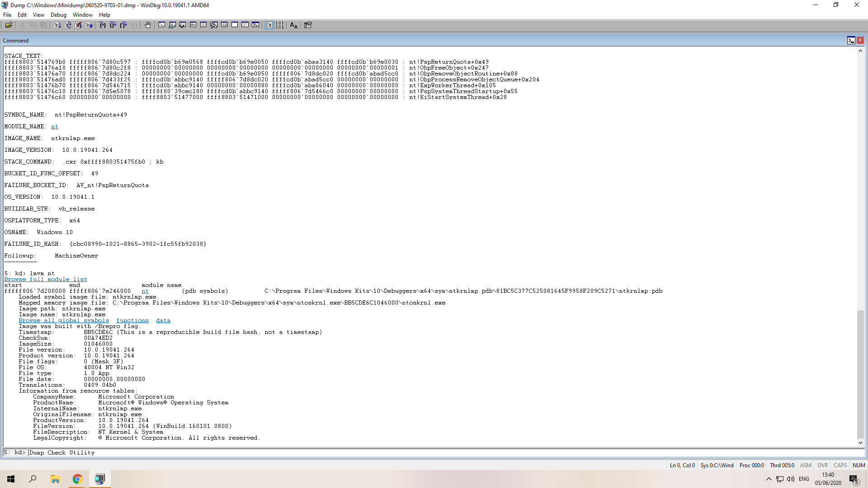Screen dimensions: 868x488
Task: Click the Go (continue execution) toolbar icon
Action: pyautogui.click(x=57, y=25)
